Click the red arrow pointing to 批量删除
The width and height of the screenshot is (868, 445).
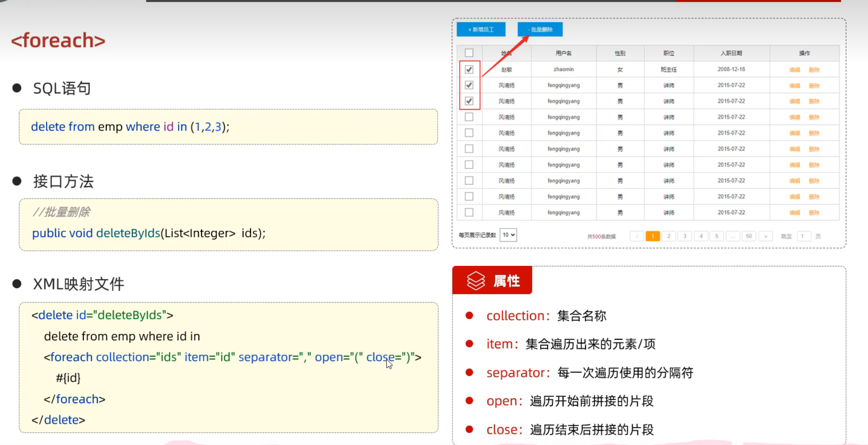[x=506, y=56]
